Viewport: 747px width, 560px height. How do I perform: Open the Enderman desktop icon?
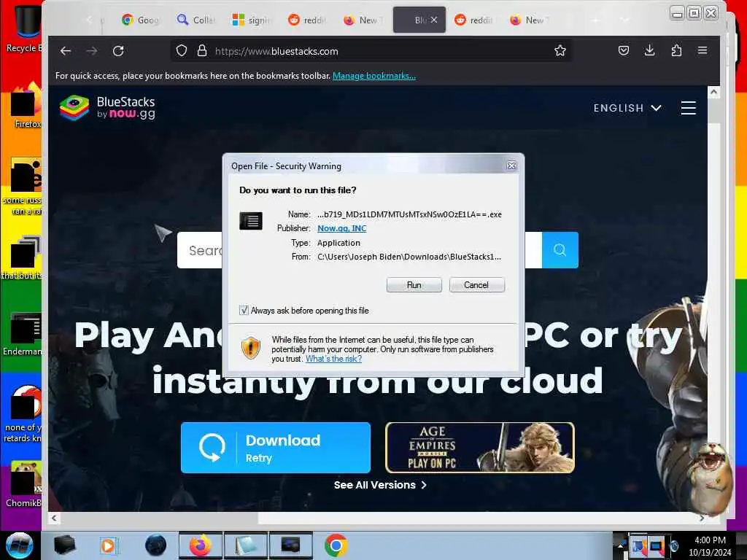pos(24,333)
